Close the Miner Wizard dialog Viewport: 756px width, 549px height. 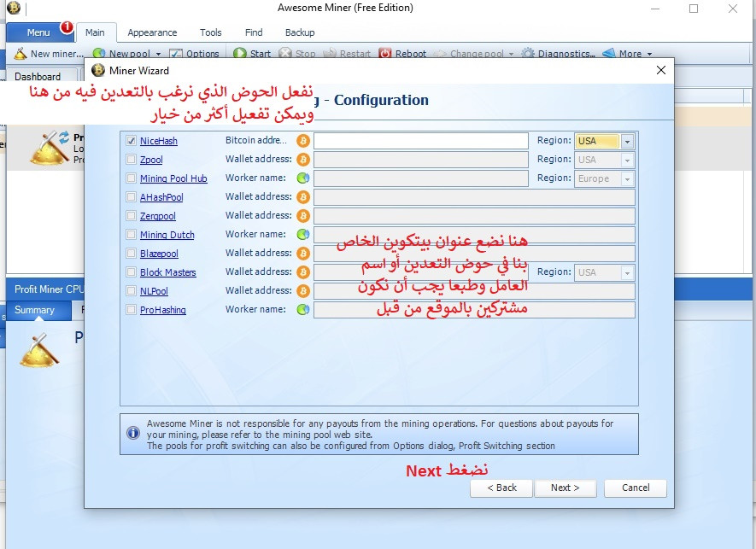click(661, 70)
